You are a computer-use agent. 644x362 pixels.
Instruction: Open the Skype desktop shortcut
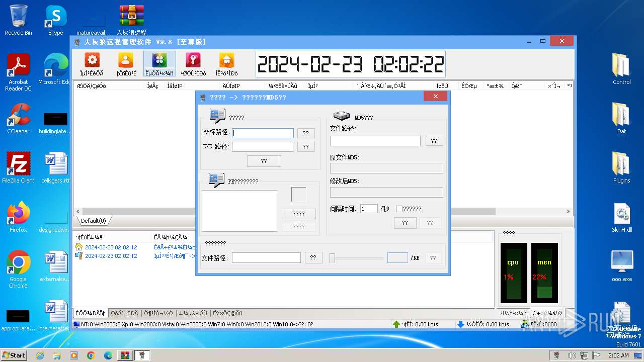click(x=55, y=20)
